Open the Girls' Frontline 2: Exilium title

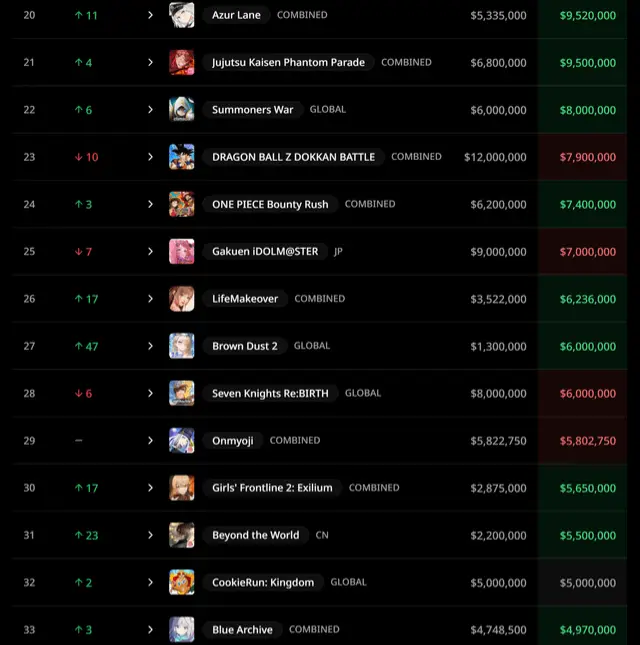272,488
